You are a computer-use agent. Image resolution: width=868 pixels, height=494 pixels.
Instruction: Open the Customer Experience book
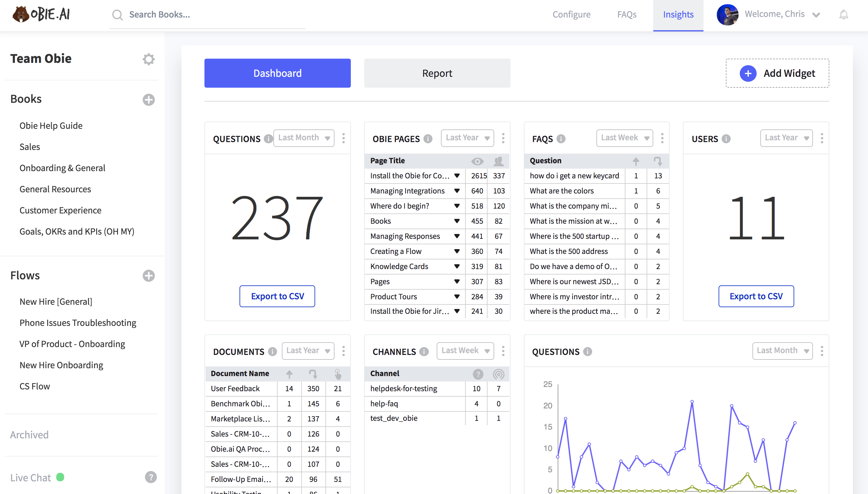[60, 210]
